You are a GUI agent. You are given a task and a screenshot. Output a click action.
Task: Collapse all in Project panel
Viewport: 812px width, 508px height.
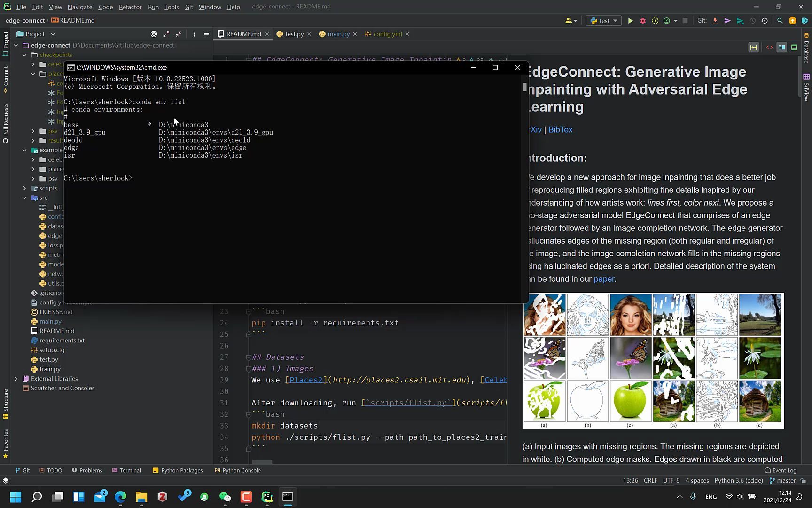pyautogui.click(x=179, y=34)
